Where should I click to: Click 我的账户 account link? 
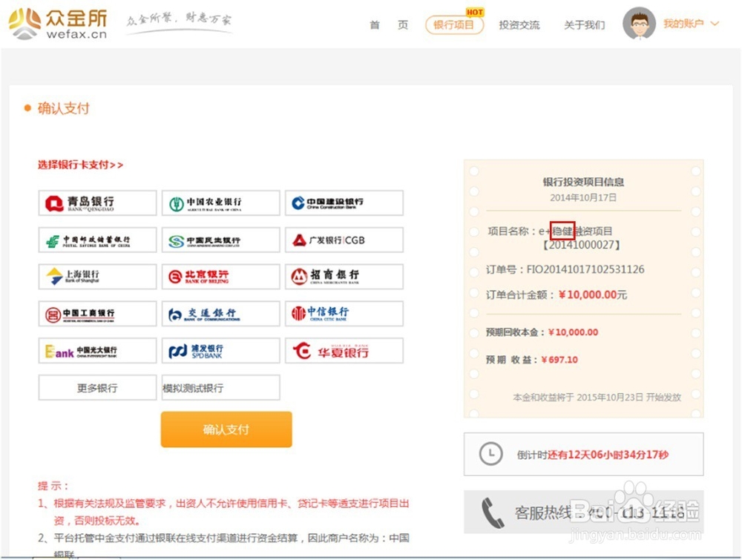click(683, 24)
